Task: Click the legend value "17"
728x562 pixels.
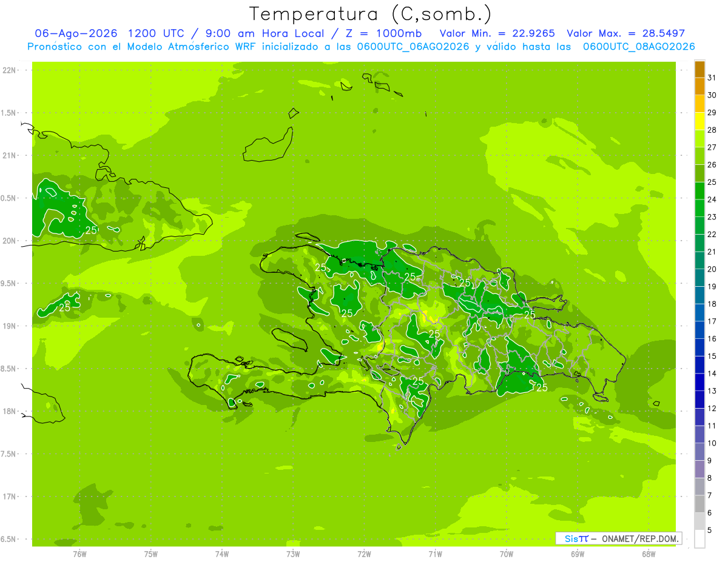Action: click(712, 321)
